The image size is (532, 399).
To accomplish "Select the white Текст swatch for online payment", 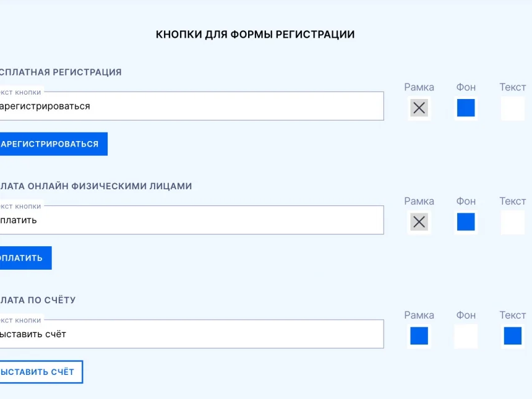I will (512, 222).
